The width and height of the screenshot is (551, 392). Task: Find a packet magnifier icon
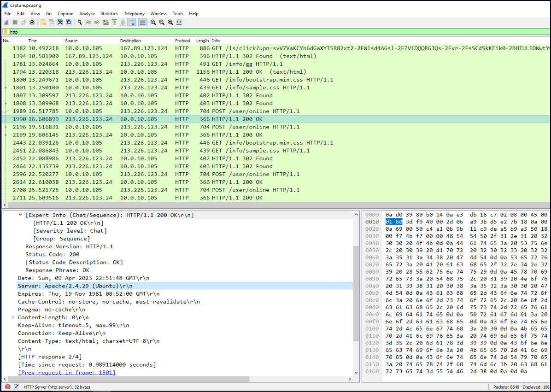80,23
